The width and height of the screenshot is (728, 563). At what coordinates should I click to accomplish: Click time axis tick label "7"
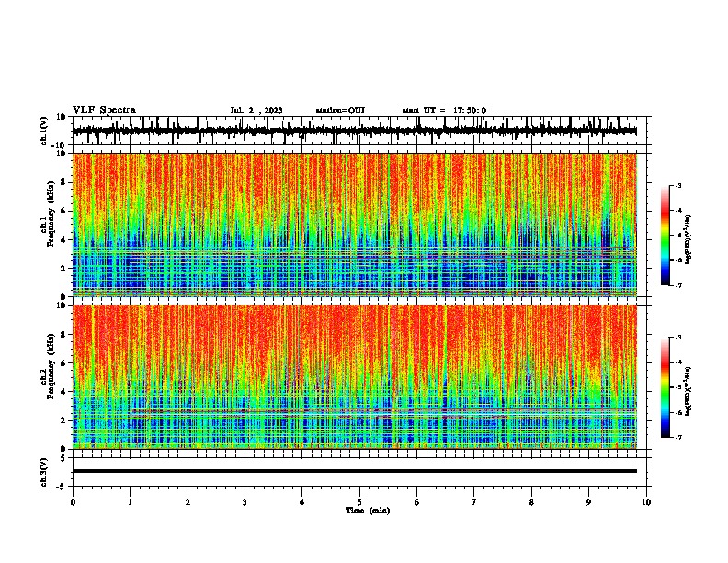click(x=474, y=502)
